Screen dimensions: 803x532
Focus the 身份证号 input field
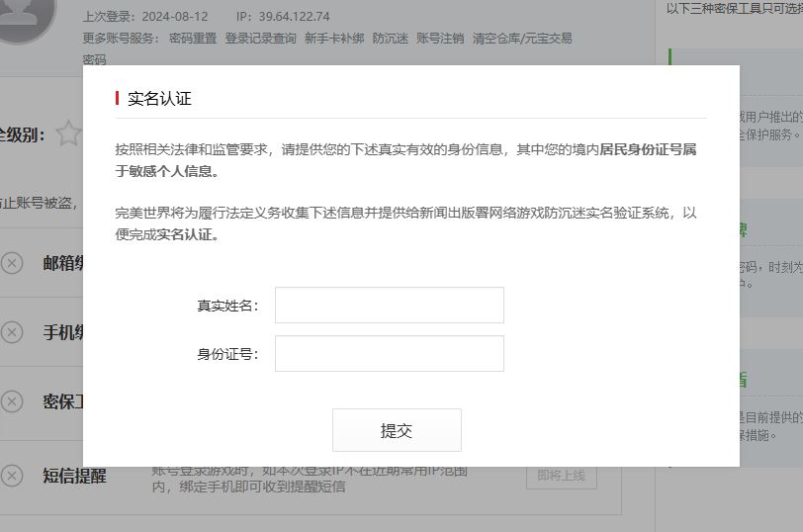coord(389,353)
